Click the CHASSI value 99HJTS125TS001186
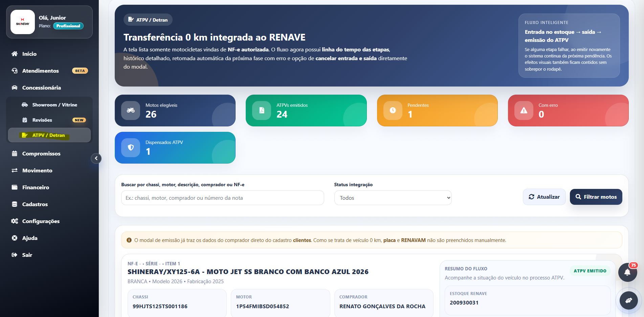The height and width of the screenshot is (317, 644). point(160,306)
